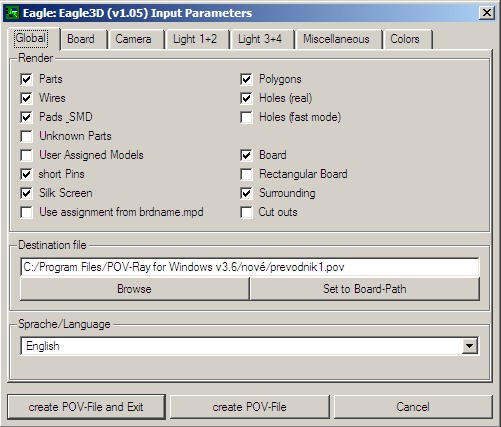
Task: Cancel the dialog
Action: coord(413,407)
